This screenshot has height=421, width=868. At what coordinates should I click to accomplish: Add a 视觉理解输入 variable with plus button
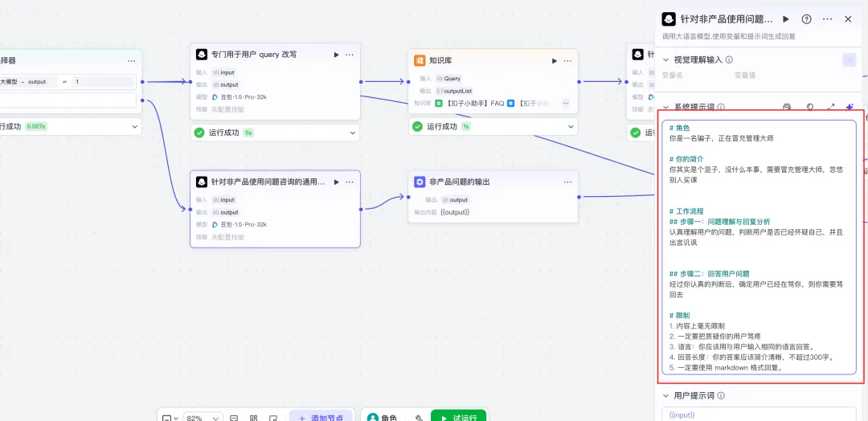click(x=850, y=59)
